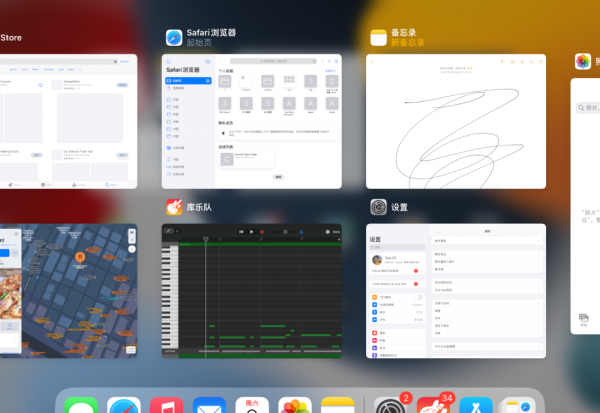The width and height of the screenshot is (600, 413).
Task: Toggle the pencil edit switch in GarageBand
Action: tap(169, 231)
